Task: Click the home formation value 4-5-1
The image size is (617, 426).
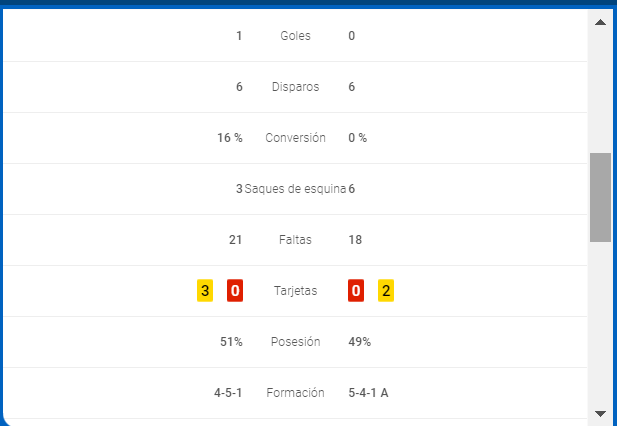Action: point(228,393)
